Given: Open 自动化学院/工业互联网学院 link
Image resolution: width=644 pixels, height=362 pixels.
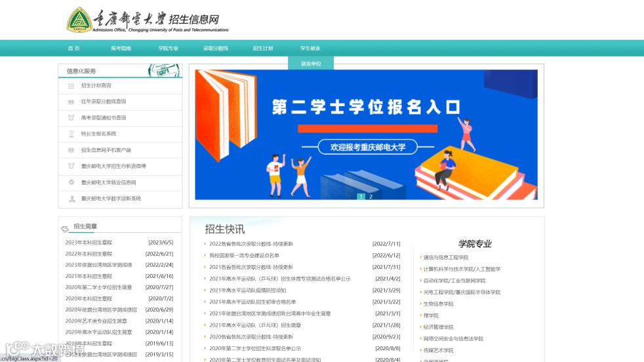Looking at the screenshot, I should coord(454,281).
